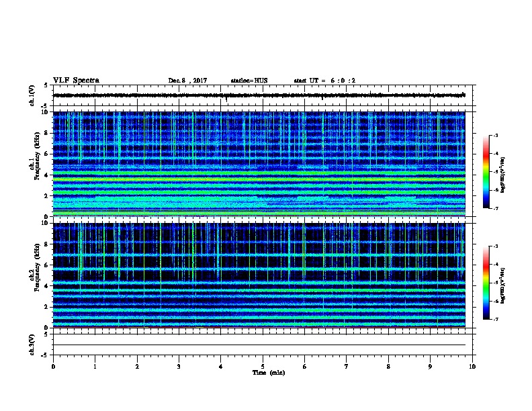This screenshot has width=532, height=411.
Task: Click time axis tick label "3"
Action: click(179, 367)
